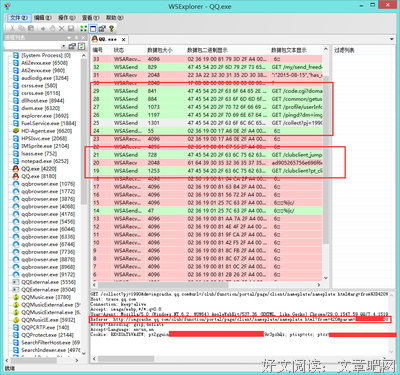Image resolution: width=400 pixels, height=375 pixels.
Task: Open the 操作 menu
Action: click(x=67, y=18)
